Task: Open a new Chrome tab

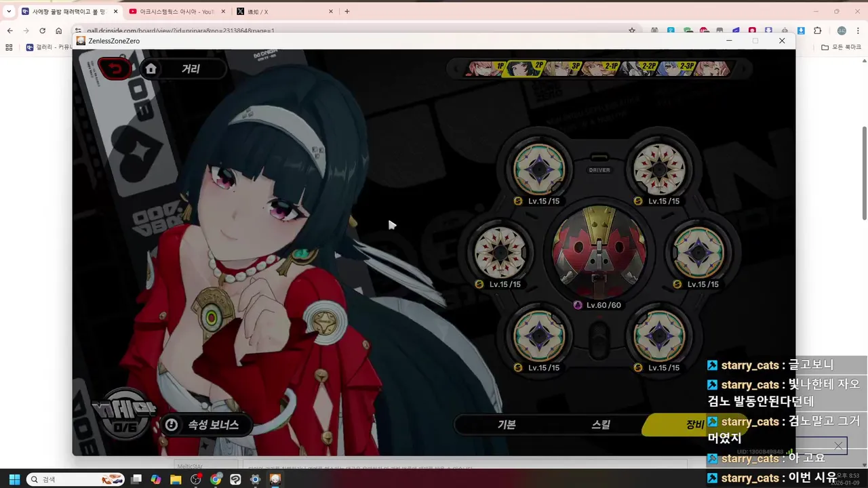Action: pos(347,12)
